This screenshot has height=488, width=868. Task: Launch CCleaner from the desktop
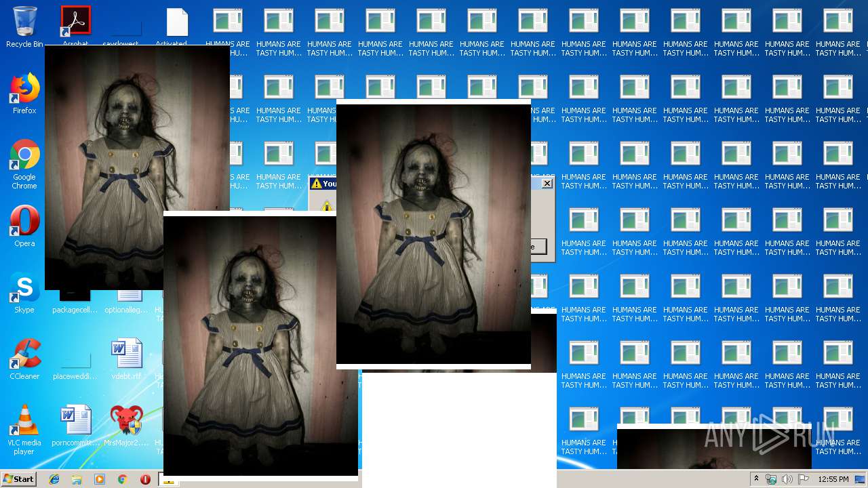click(24, 359)
